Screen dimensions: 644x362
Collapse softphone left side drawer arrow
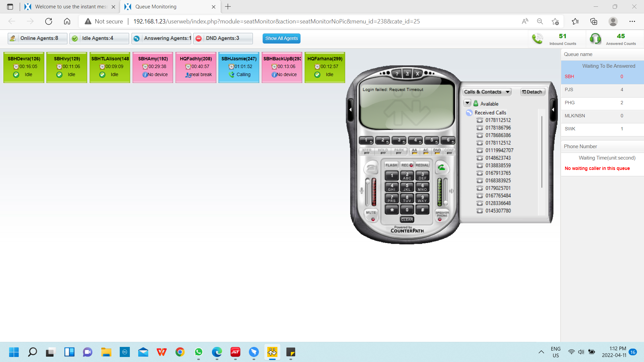(x=351, y=110)
